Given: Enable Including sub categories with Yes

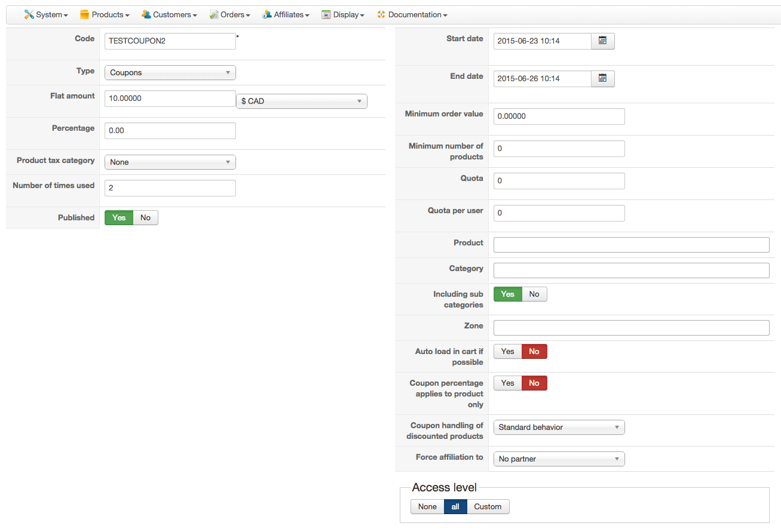Looking at the screenshot, I should 508,294.
